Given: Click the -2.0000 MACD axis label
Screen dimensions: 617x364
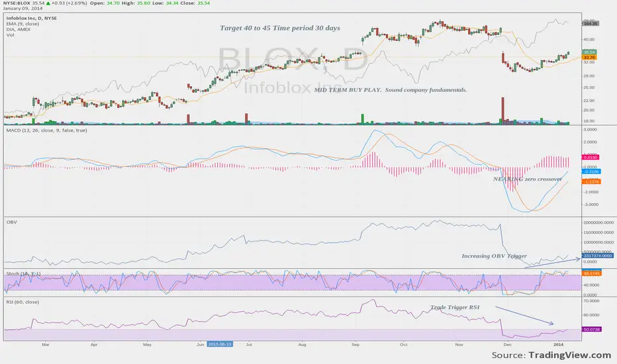Looking at the screenshot, I should point(591,192).
